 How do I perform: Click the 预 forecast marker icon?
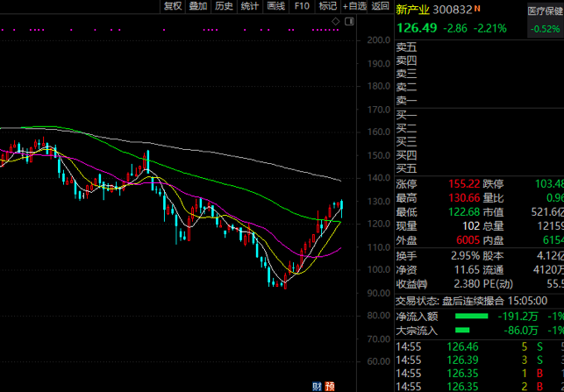(329, 386)
